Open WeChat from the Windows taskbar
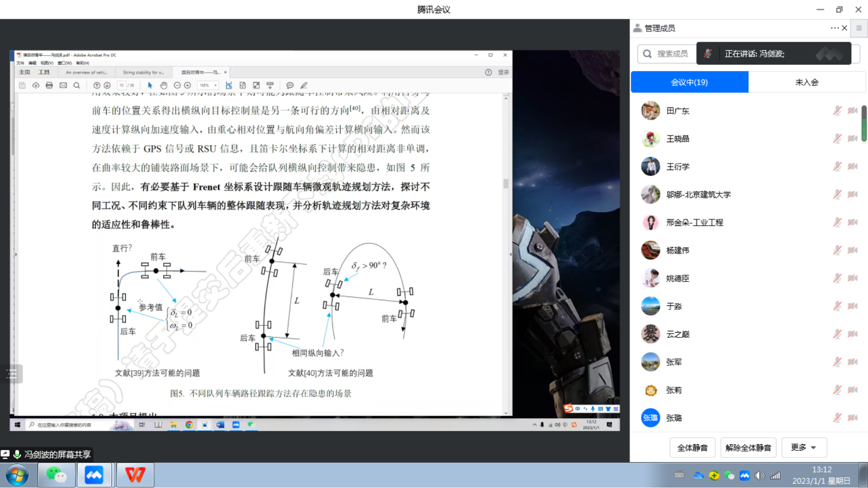This screenshot has height=488, width=868. [x=56, y=475]
